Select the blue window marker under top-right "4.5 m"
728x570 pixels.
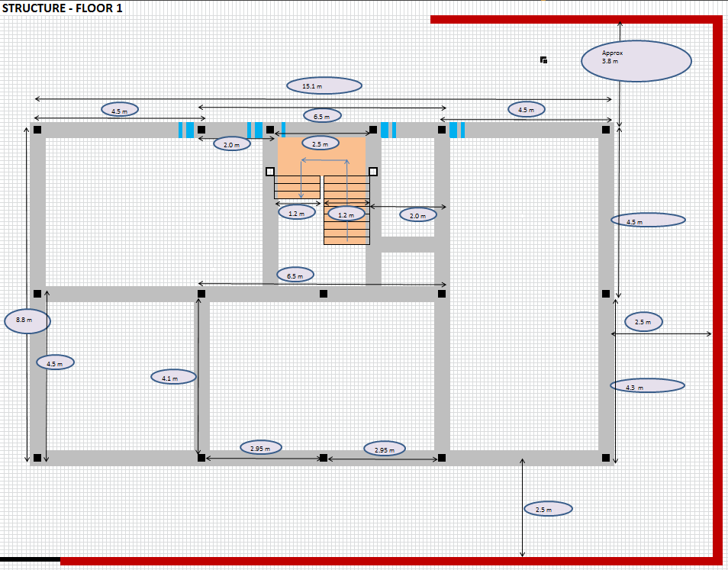pos(457,130)
